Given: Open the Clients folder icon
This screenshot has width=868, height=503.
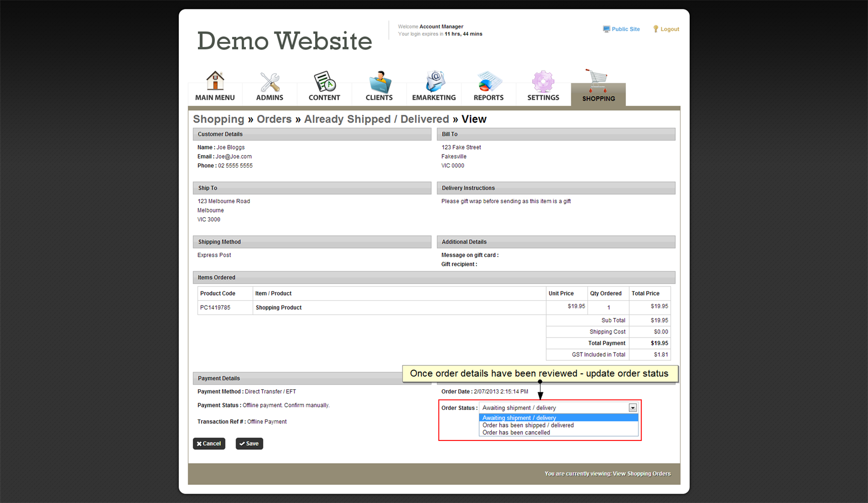Looking at the screenshot, I should click(379, 82).
